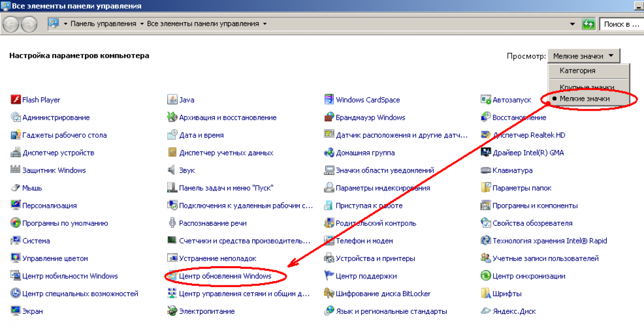Screen dimensions: 644x336
Task: Open Устранение неполадок link
Action: coord(217,258)
